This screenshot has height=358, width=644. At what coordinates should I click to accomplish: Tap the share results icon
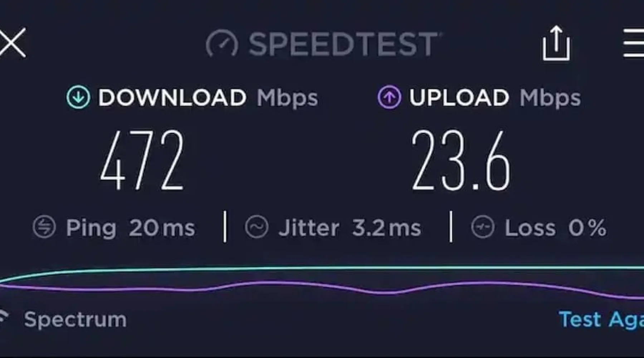(x=556, y=43)
